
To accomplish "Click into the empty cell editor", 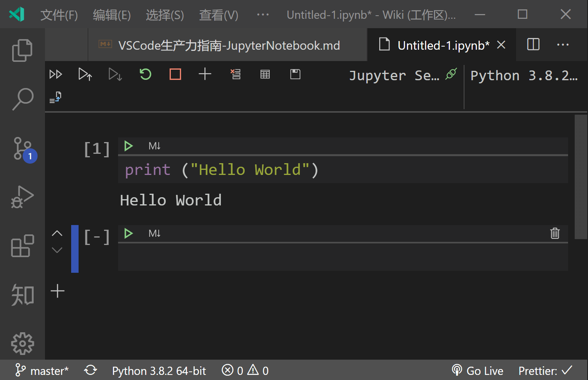I will (343, 257).
